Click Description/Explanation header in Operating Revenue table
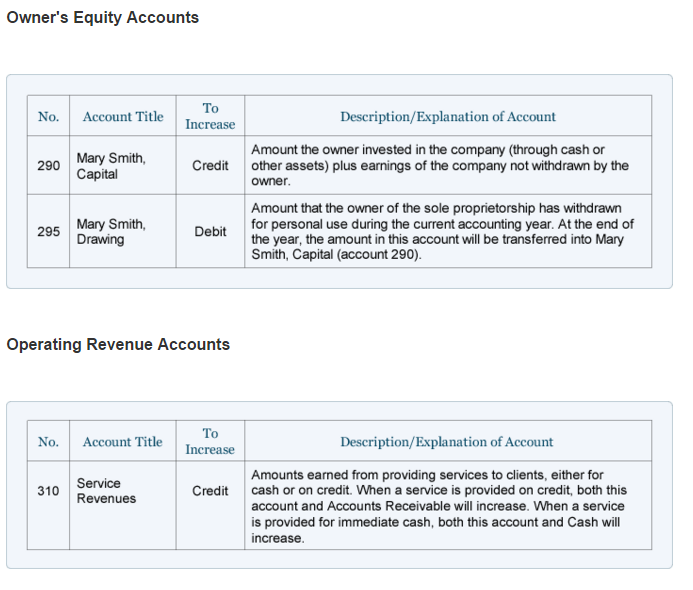The width and height of the screenshot is (693, 590). tap(447, 441)
